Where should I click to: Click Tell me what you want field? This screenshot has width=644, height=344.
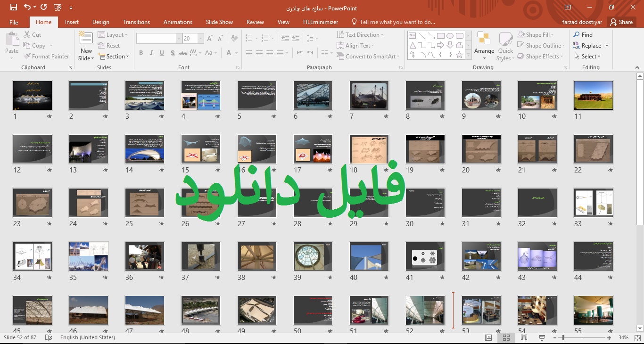point(393,22)
